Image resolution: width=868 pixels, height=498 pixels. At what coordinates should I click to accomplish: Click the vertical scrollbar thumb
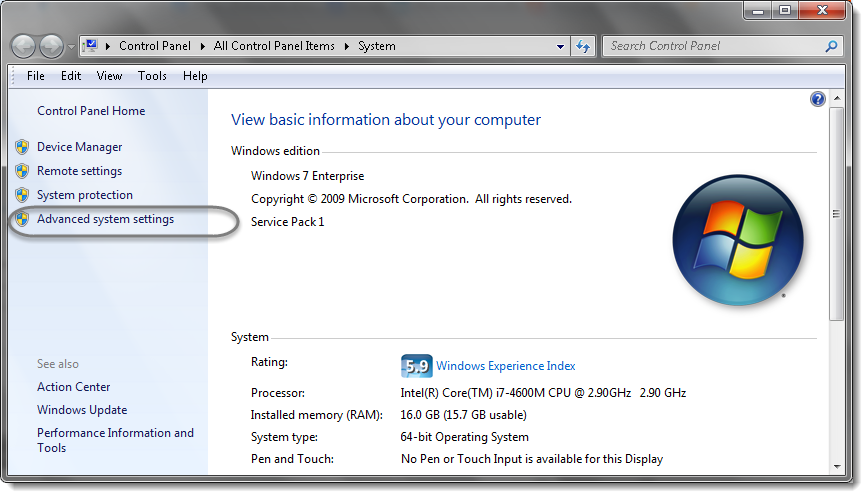(x=837, y=214)
